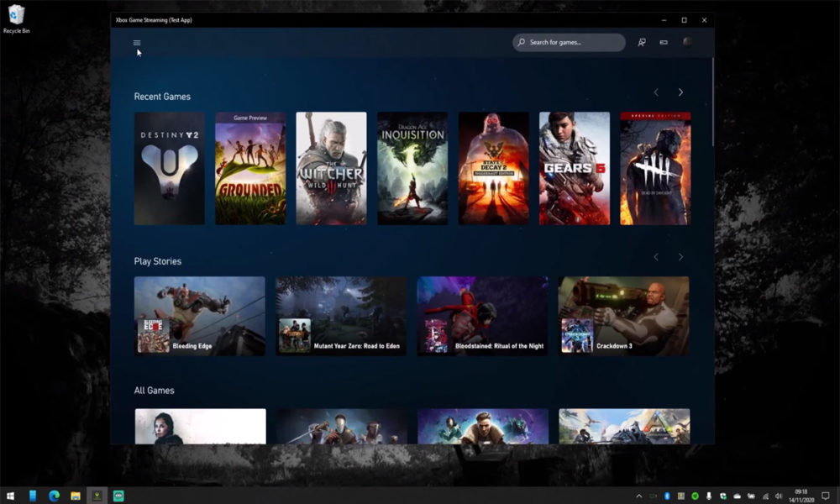Open the Recycle Bin desktop icon

point(16,19)
